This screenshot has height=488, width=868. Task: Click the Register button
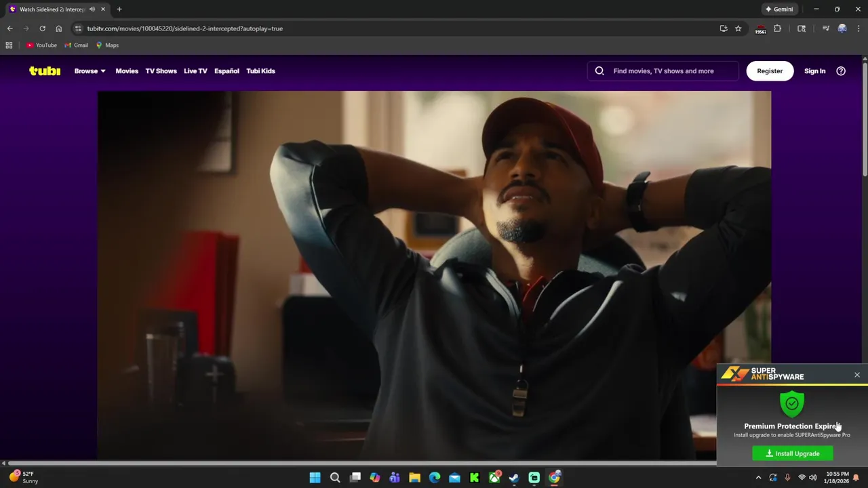(770, 70)
